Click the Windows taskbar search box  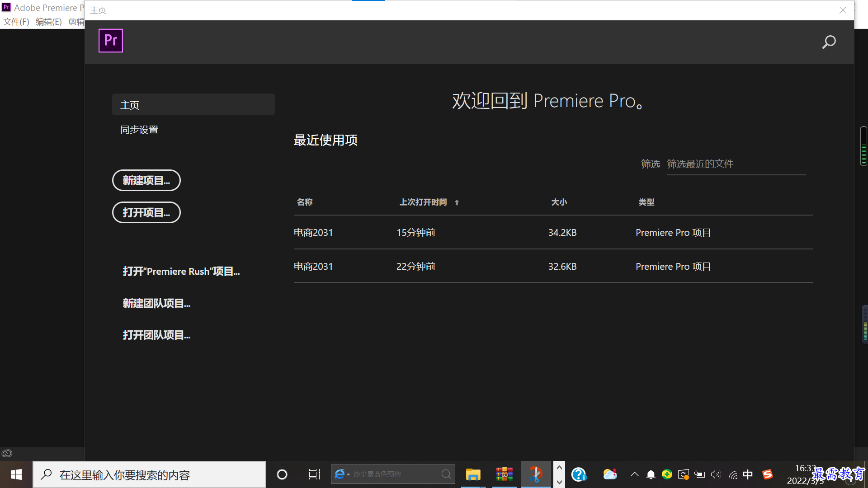[x=149, y=474]
